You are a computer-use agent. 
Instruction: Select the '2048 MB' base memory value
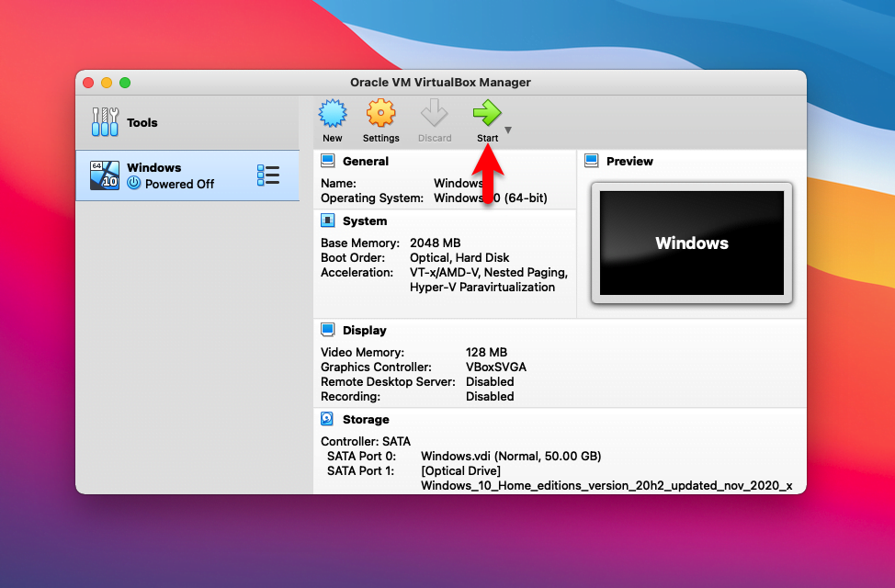click(x=435, y=243)
